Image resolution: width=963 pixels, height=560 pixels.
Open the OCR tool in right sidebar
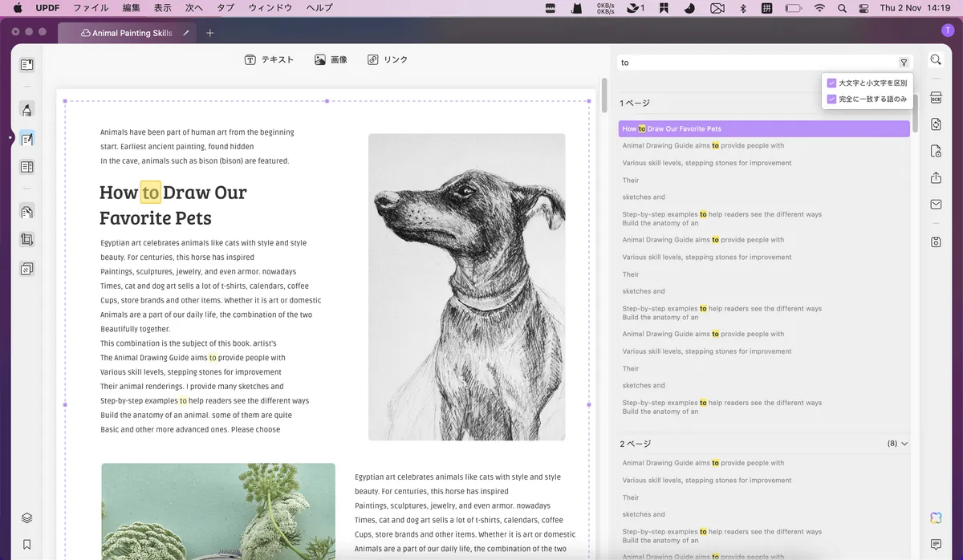tap(936, 98)
